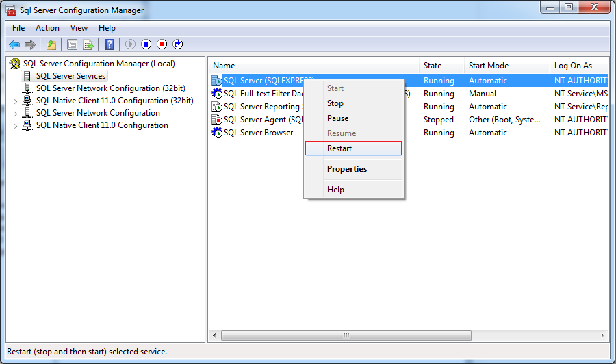This screenshot has height=364, width=616.
Task: Sort by the Start Mode column header
Action: pyautogui.click(x=507, y=66)
